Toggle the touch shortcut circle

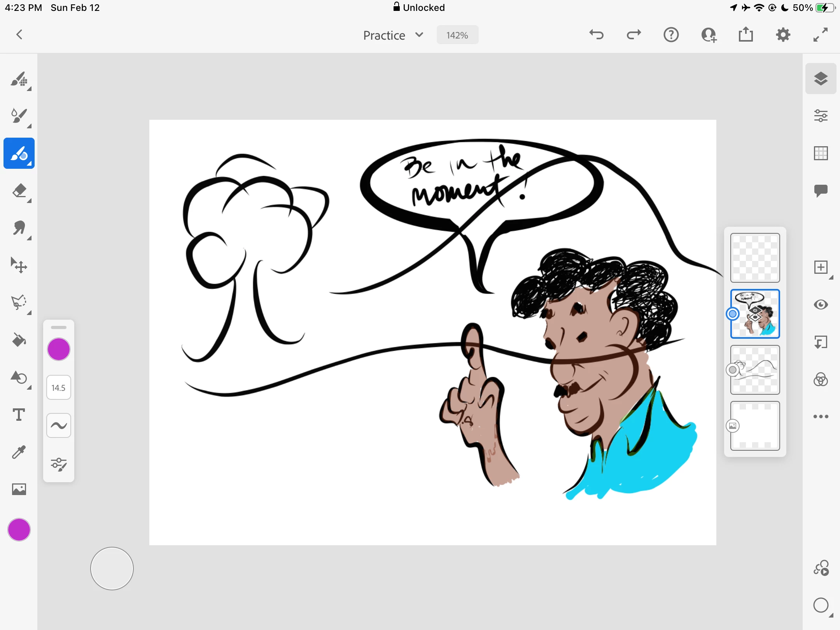pos(112,569)
